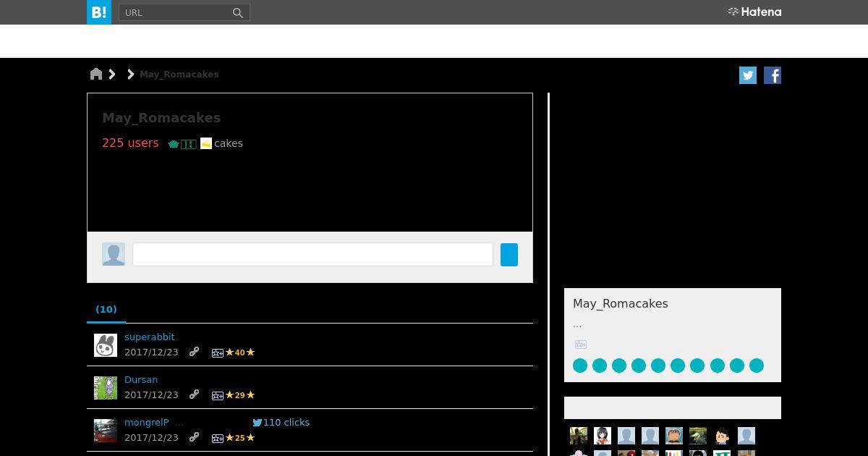Viewport: 868px width, 456px height.
Task: Share page using the Twitter icon
Action: 748,75
